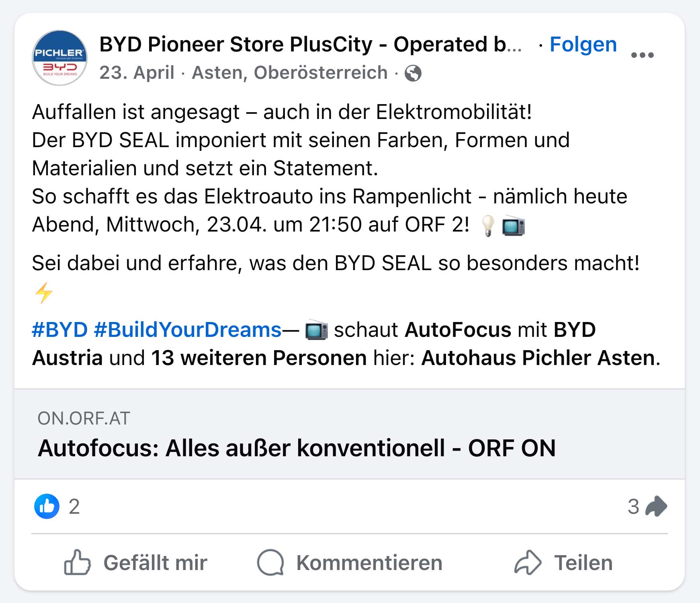Click the Asten, Oberösterreich location
Viewport: 700px width, 603px height.
pos(289,73)
